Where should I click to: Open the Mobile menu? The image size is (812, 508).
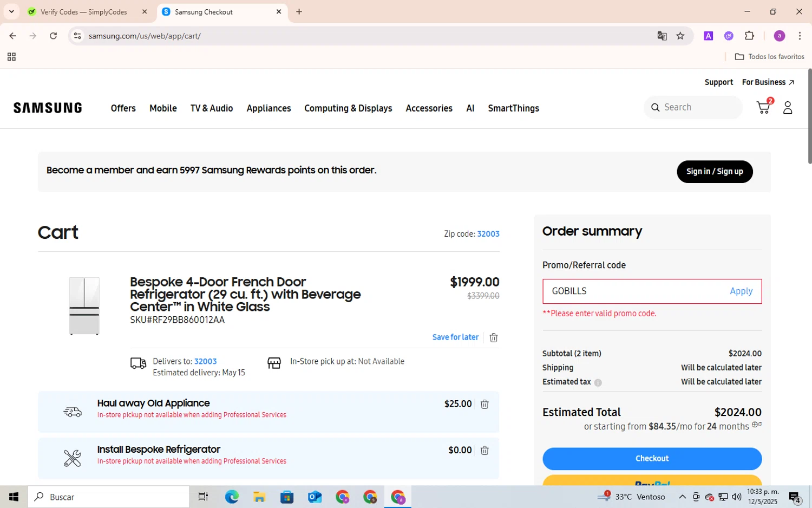(x=163, y=108)
